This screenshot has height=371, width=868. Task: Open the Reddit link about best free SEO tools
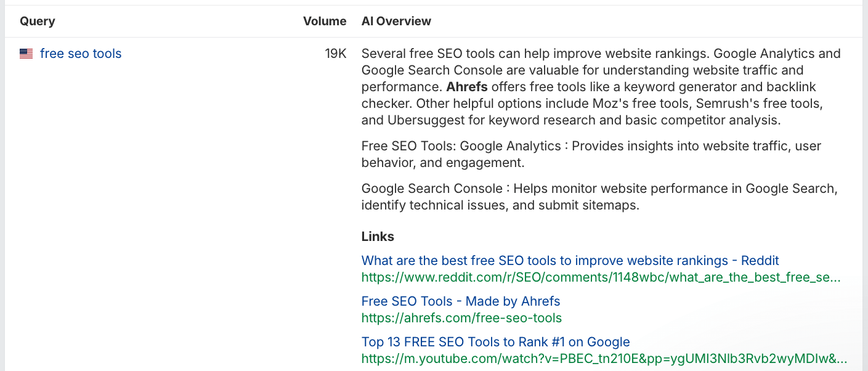570,260
